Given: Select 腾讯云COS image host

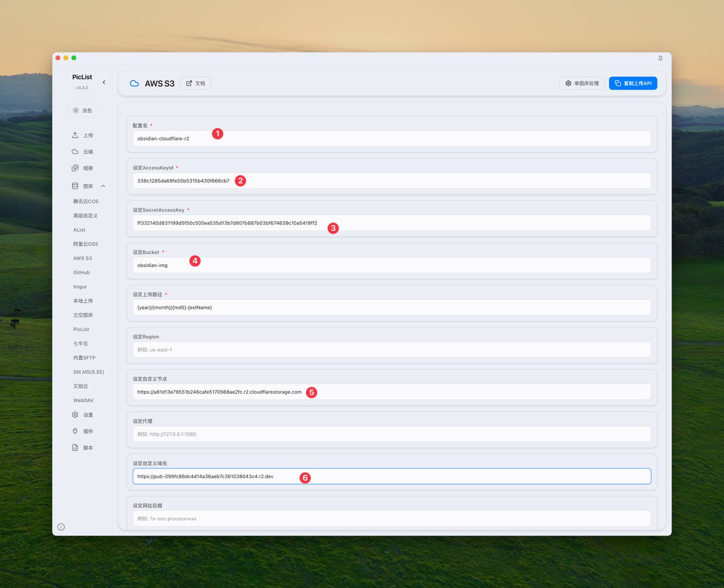Looking at the screenshot, I should pyautogui.click(x=86, y=201).
